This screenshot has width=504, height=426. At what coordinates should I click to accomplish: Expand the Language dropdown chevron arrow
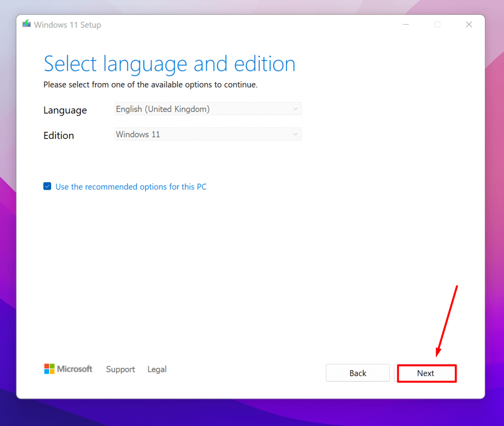tap(295, 109)
